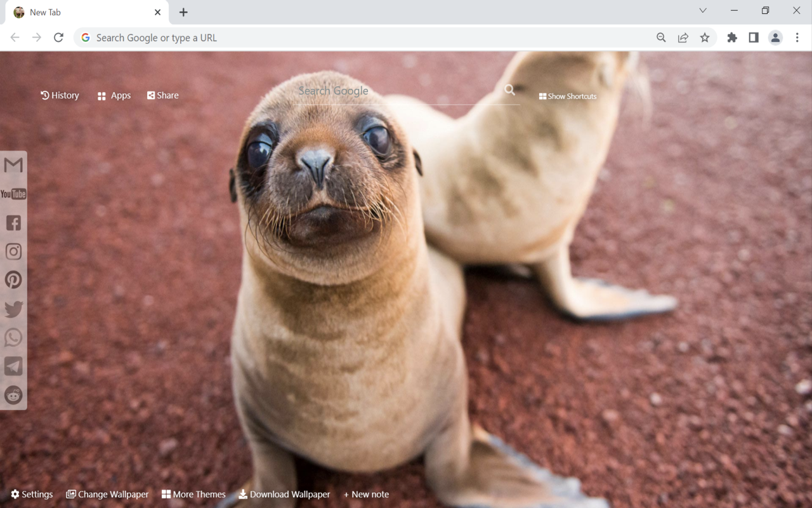Share this page via address bar icon
The image size is (812, 508).
tap(683, 37)
